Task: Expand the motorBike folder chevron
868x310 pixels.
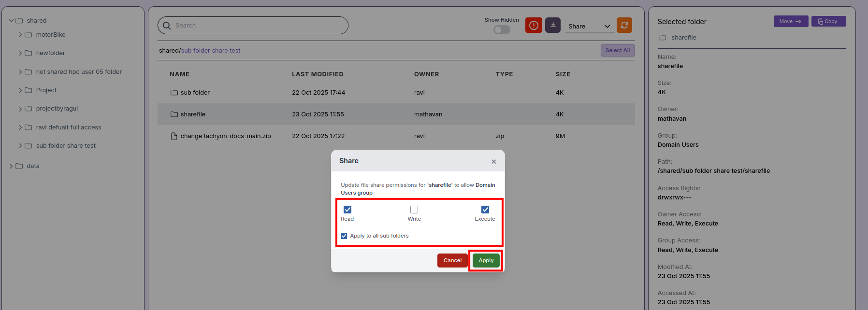Action: 20,35
